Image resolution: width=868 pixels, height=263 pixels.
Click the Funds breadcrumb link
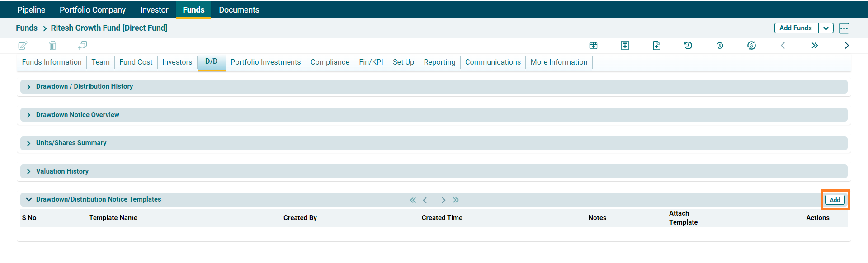tap(27, 28)
